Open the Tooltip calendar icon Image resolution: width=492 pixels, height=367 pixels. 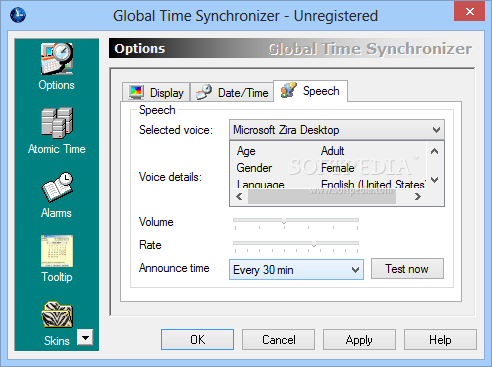[x=57, y=251]
